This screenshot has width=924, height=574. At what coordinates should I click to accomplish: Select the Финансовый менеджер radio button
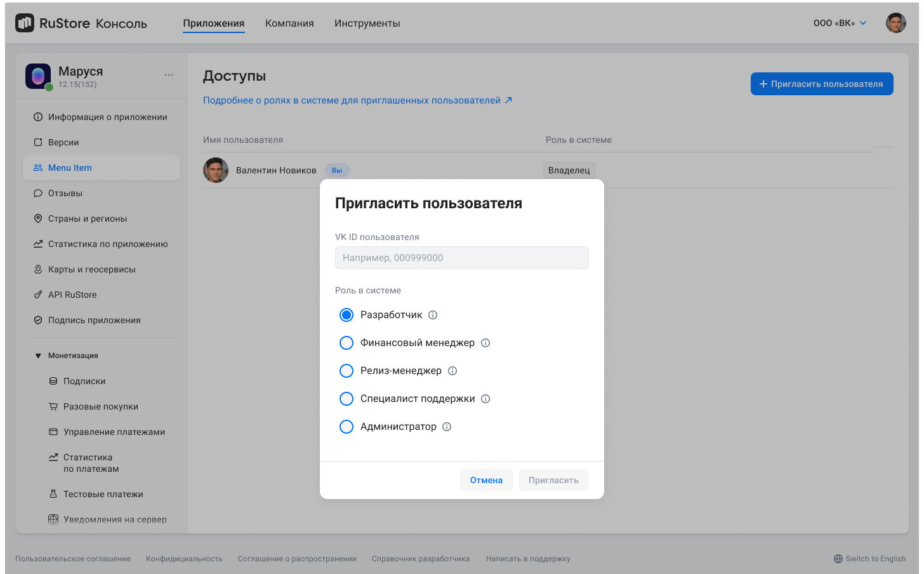click(346, 343)
